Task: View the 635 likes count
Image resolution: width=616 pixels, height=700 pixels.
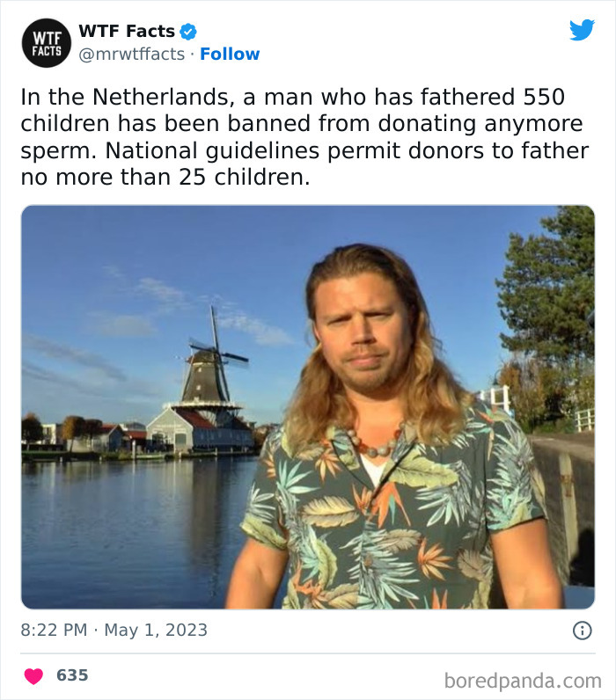Action: [72, 675]
